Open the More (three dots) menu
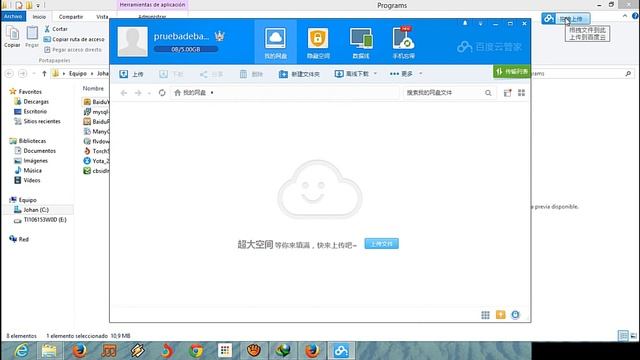The height and width of the screenshot is (360, 640). pyautogui.click(x=401, y=74)
